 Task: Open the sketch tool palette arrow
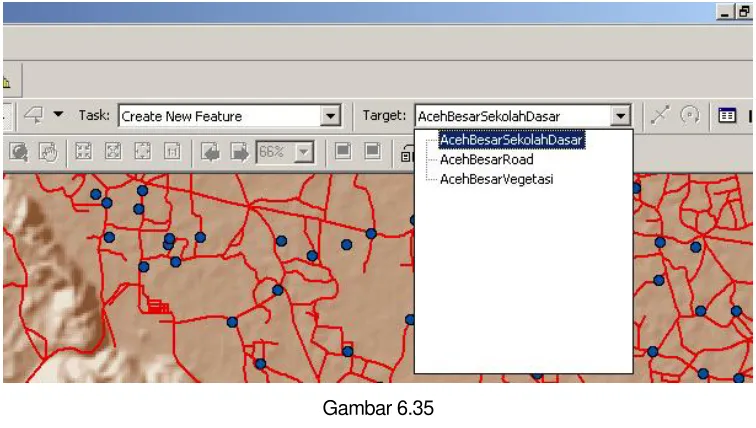pyautogui.click(x=58, y=115)
